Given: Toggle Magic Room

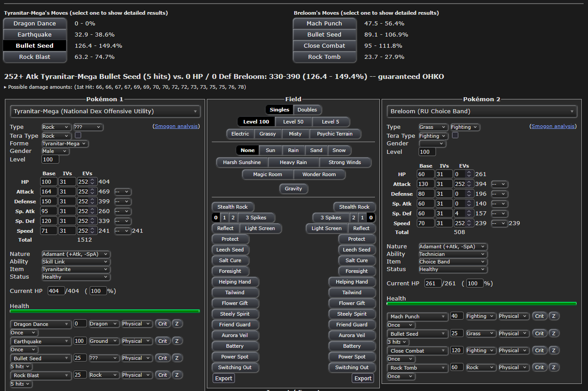Looking at the screenshot, I should [268, 174].
